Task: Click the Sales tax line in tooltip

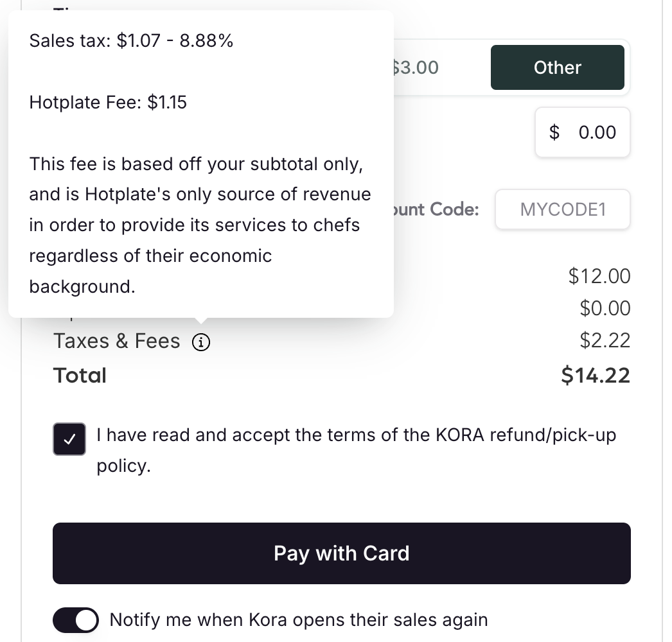Action: coord(131,41)
